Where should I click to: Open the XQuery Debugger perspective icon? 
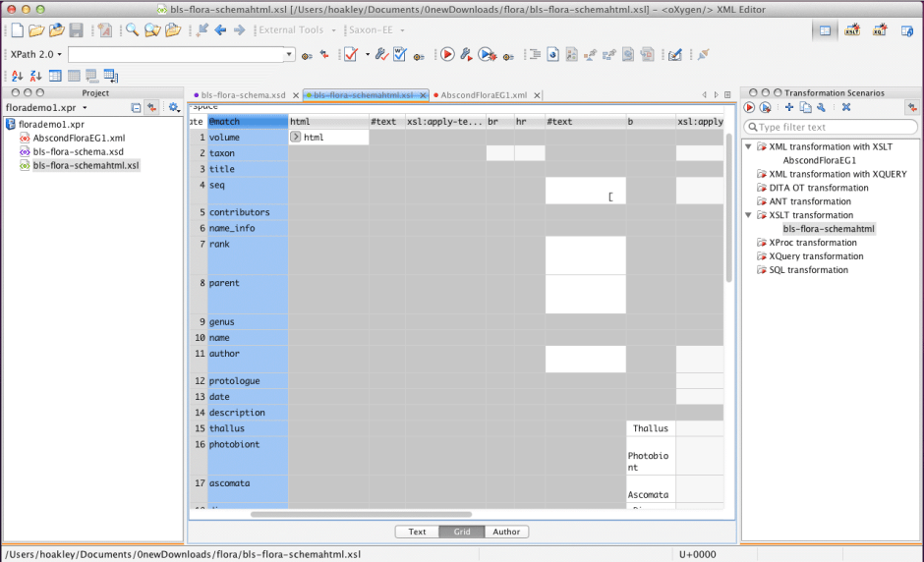[880, 30]
